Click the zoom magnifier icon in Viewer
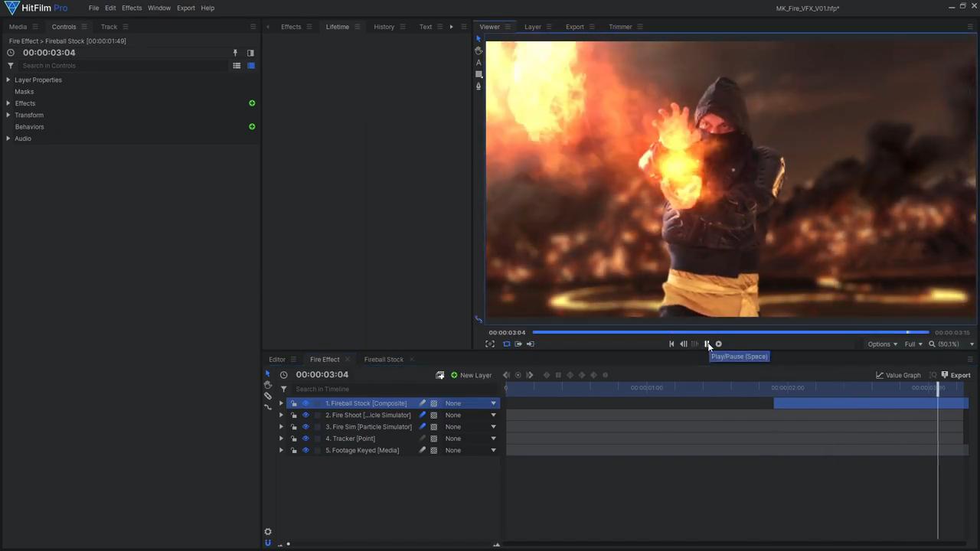 tap(932, 344)
